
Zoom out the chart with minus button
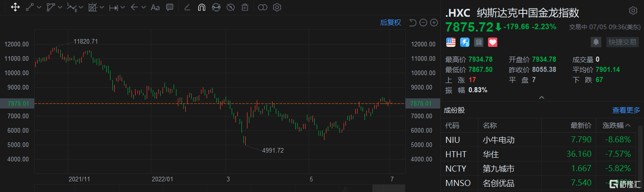click(x=423, y=22)
